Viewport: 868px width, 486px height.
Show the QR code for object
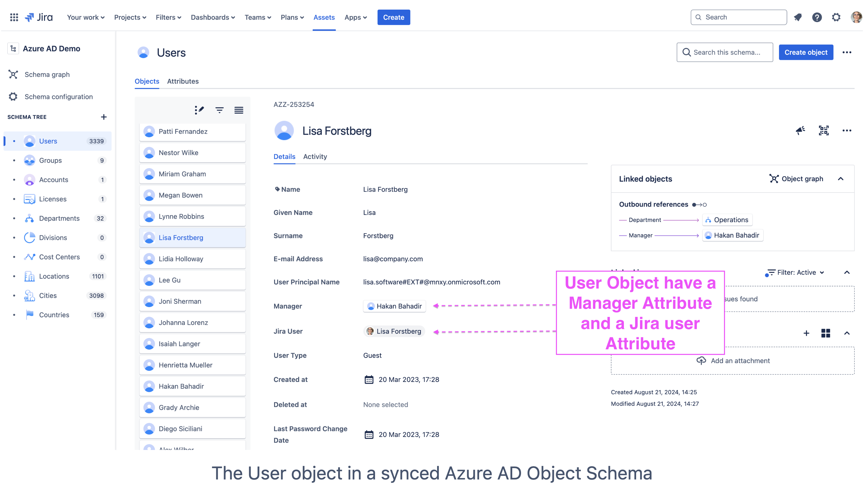(x=824, y=130)
